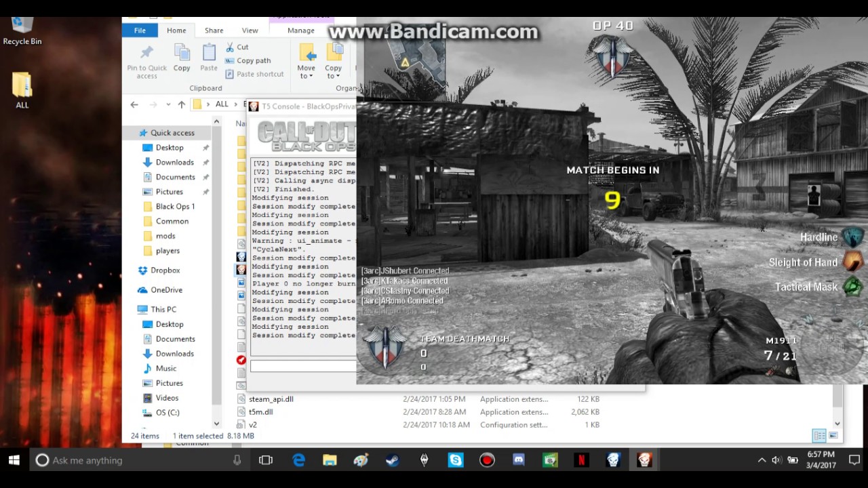Open File Explorer from the taskbar

point(330,460)
